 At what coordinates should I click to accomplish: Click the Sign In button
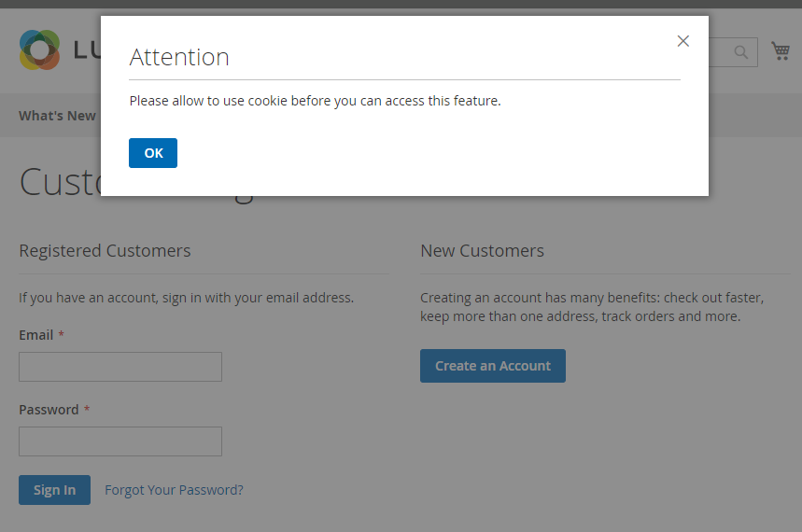(x=54, y=490)
